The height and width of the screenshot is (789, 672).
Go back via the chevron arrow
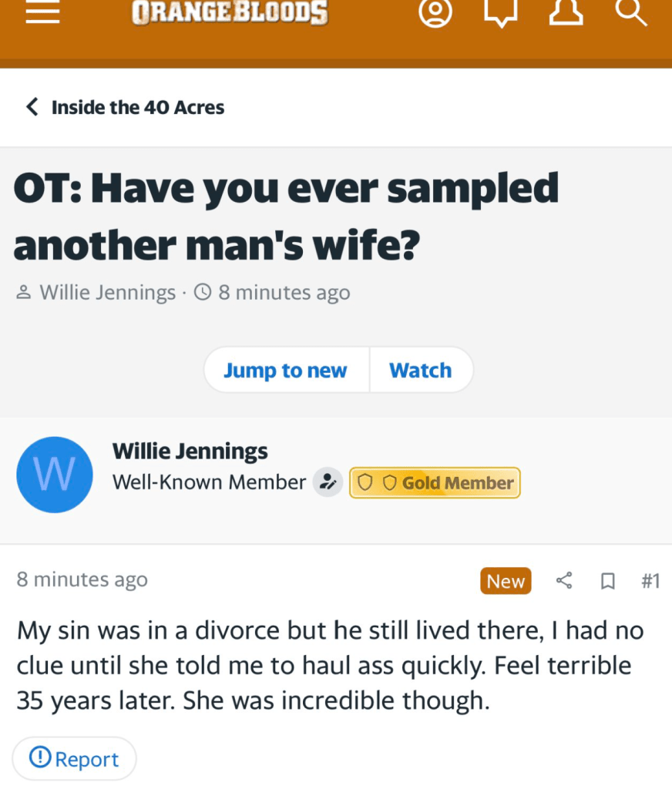(x=32, y=106)
